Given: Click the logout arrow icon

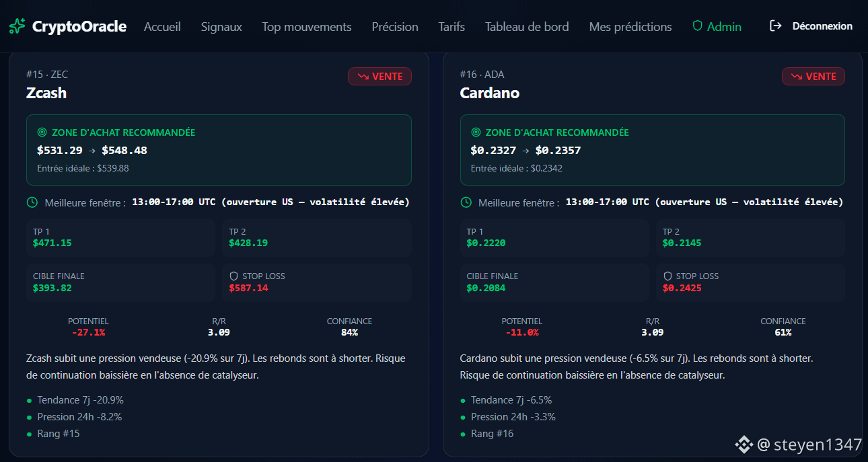Looking at the screenshot, I should pos(776,26).
